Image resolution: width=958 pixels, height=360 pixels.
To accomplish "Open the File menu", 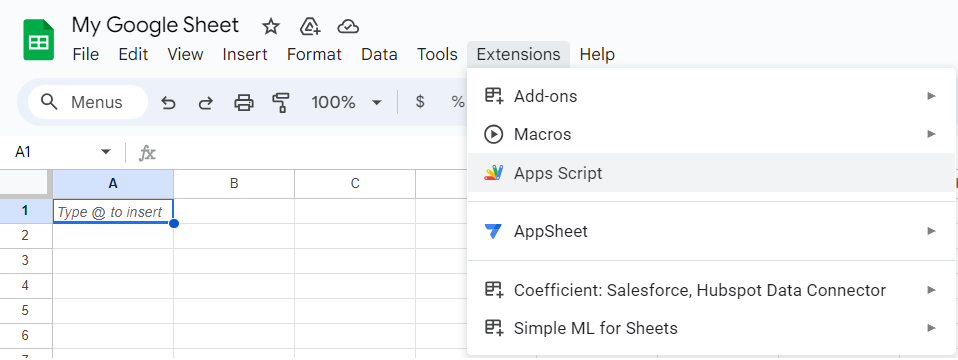I will tap(86, 54).
